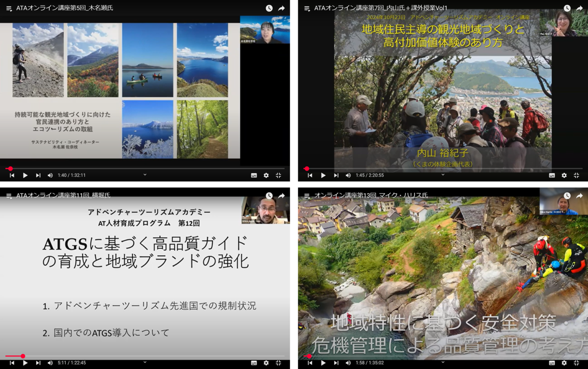Click Watch later clock on 第7回_内山氏 video

pos(567,8)
